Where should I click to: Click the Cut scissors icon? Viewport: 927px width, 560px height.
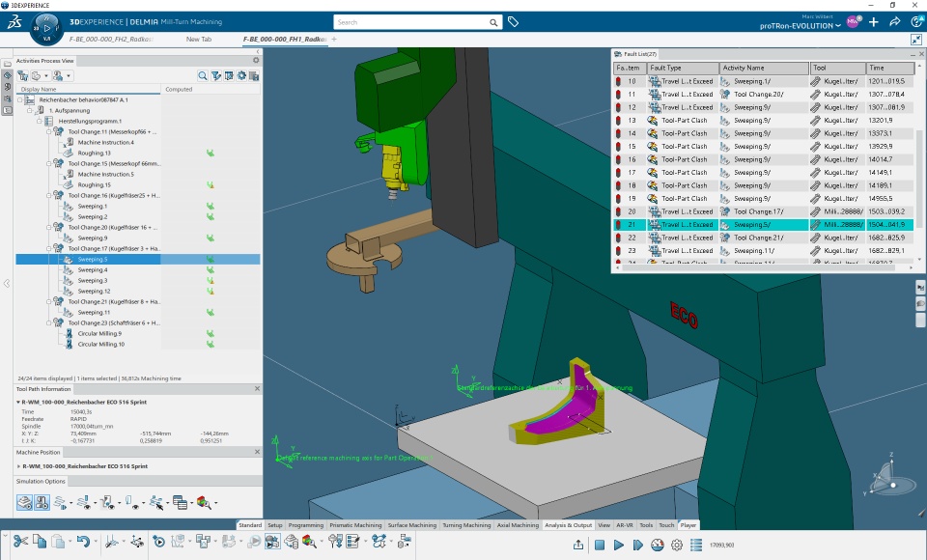20,541
